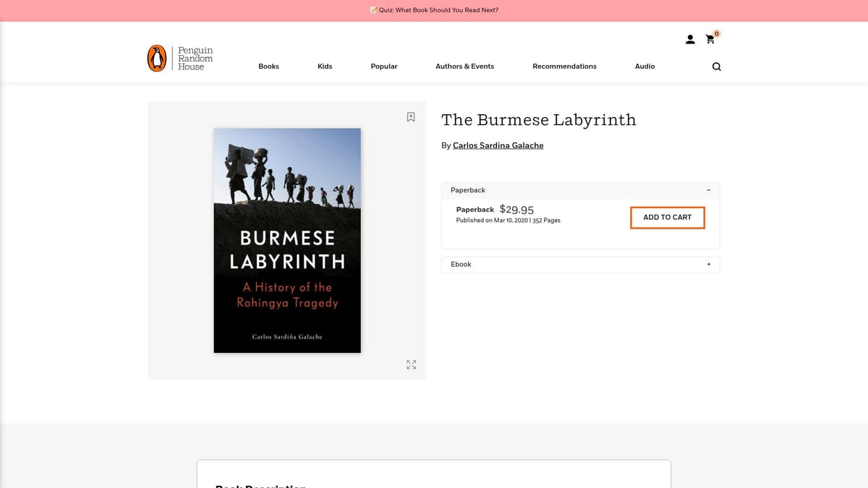Open the What Book Should You Read quiz

tap(438, 10)
